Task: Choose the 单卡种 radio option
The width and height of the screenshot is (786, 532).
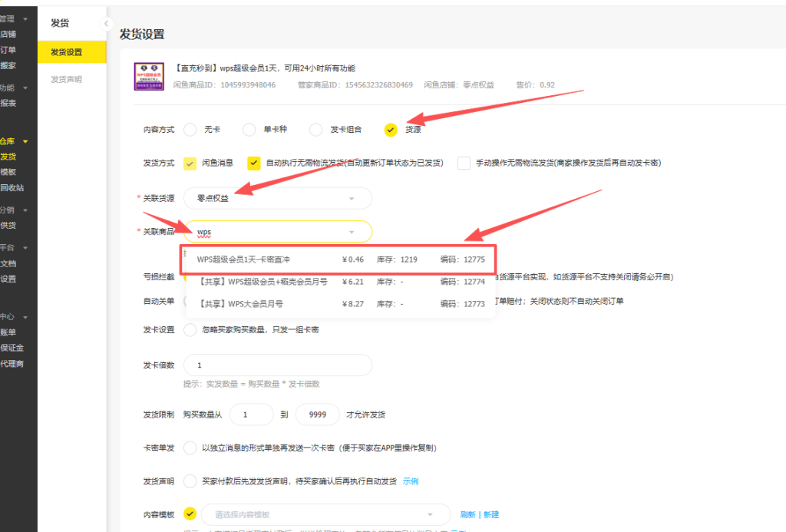Action: click(249, 130)
